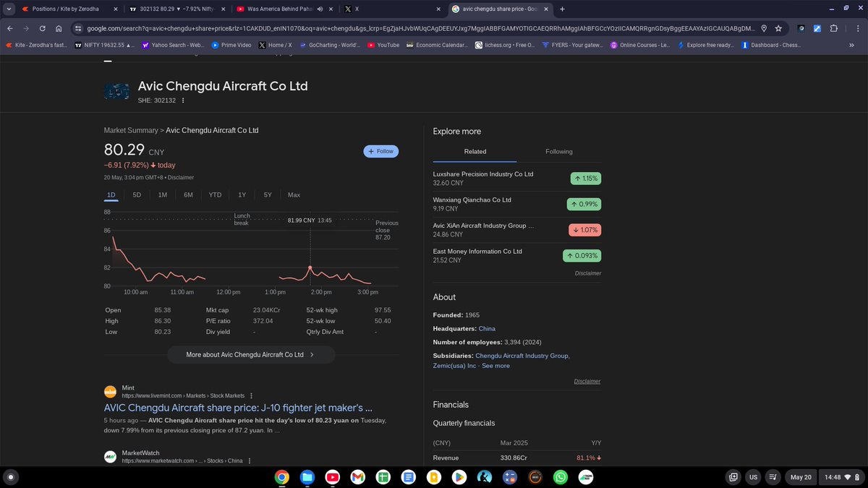Screen dimensions: 868x488
Task: Open a new browser tab
Action: click(562, 9)
